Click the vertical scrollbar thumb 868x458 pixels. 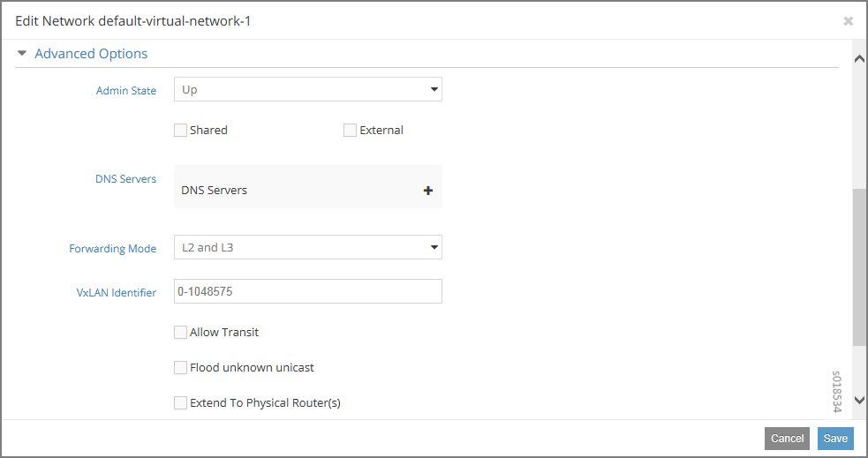tap(859, 265)
